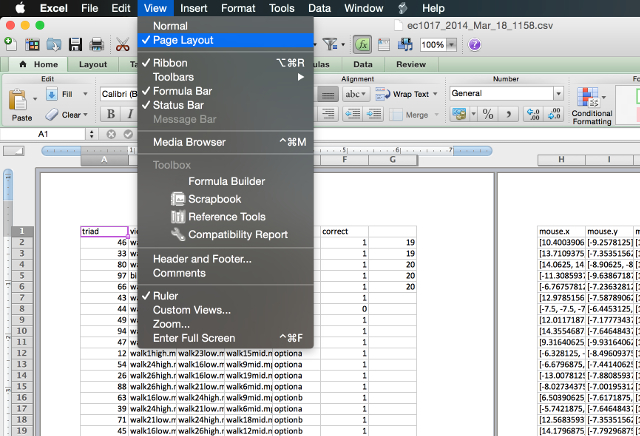Cut selection using the scissors icon
The width and height of the screenshot is (640, 436).
pyautogui.click(x=122, y=44)
